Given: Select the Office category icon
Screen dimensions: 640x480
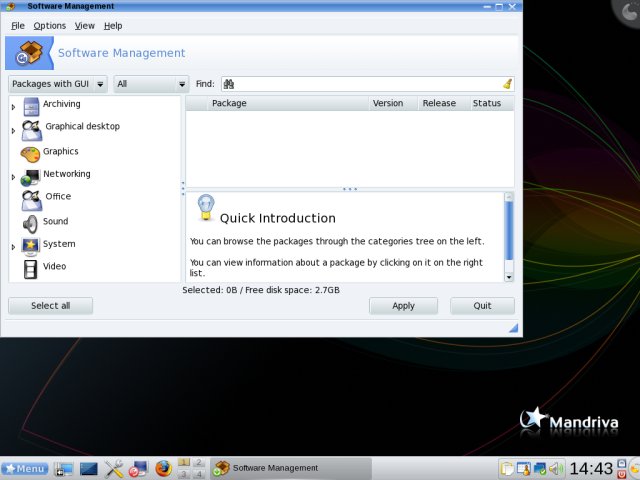Looking at the screenshot, I should click(31, 200).
